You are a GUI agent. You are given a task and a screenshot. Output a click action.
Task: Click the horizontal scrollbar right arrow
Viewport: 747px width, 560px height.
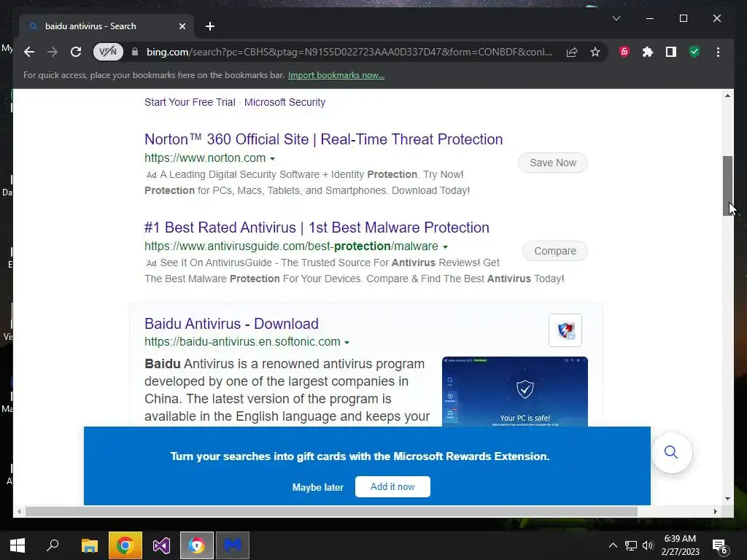coord(716,511)
